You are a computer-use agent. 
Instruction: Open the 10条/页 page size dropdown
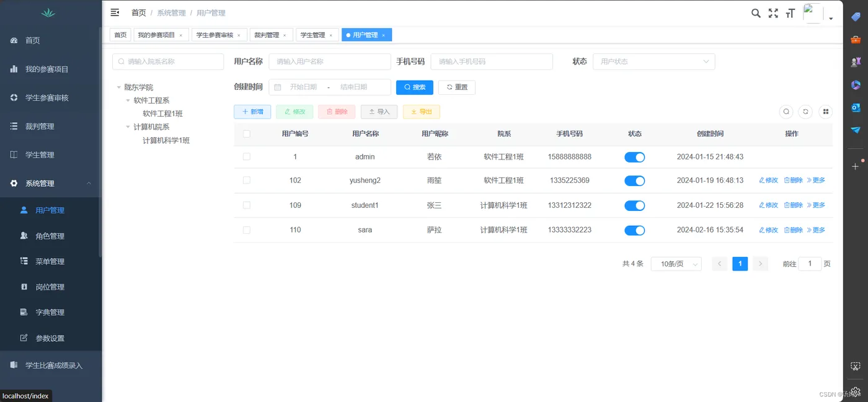point(676,264)
